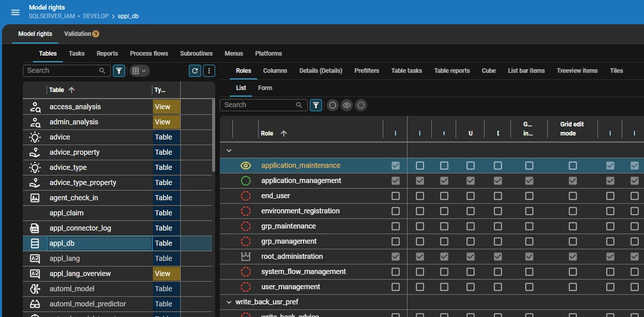Open the Tasks tab
This screenshot has width=644, height=317.
tap(76, 54)
